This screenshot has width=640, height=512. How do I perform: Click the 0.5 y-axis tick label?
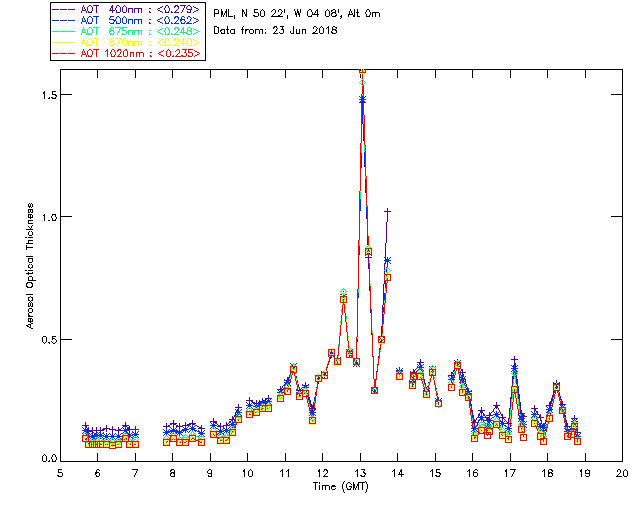click(49, 340)
